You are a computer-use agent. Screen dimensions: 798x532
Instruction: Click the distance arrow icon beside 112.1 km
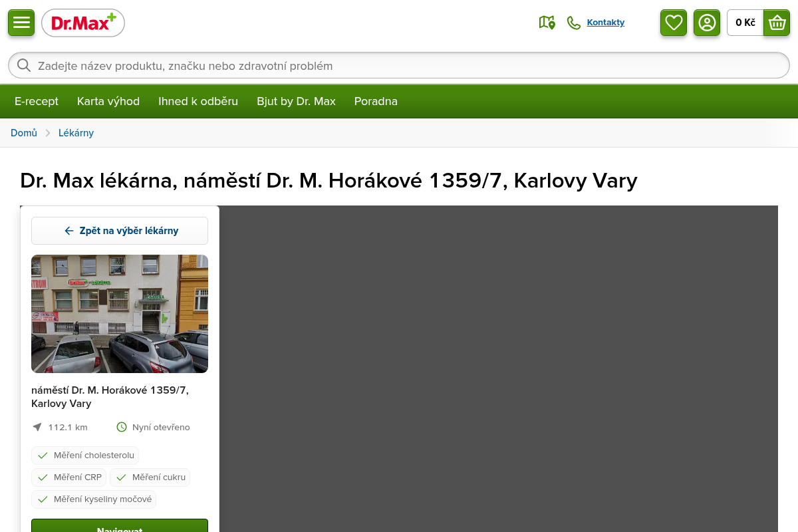click(x=37, y=427)
